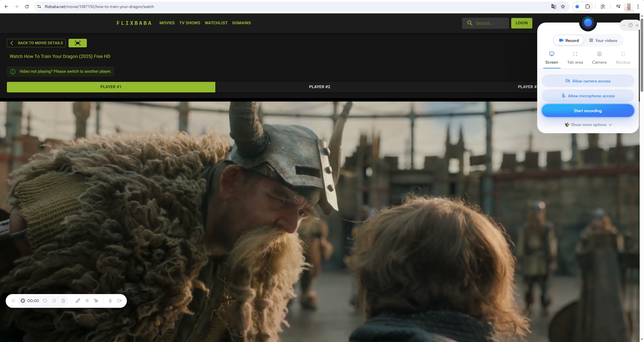Open Chrome three-dot menu
The image size is (644, 342).
click(638, 7)
